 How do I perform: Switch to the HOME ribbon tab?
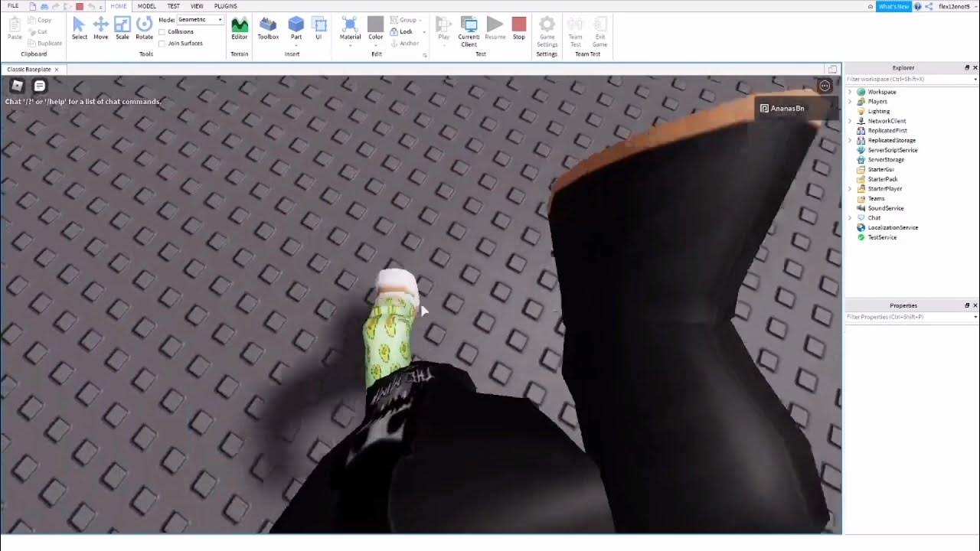pos(119,6)
